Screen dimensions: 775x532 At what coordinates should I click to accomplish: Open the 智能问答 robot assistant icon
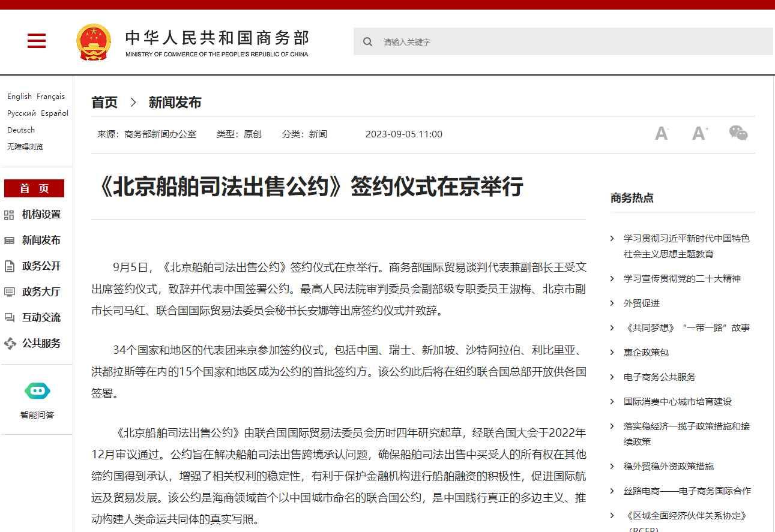(x=37, y=392)
